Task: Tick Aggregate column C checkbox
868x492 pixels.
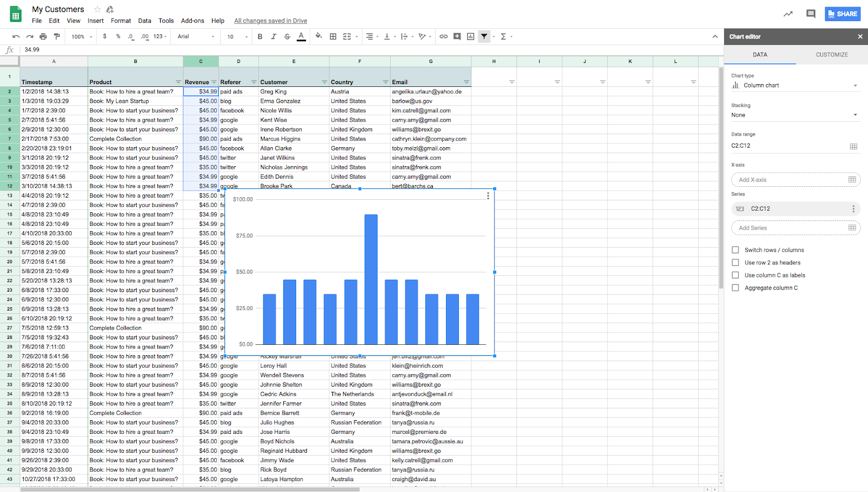Action: [736, 288]
